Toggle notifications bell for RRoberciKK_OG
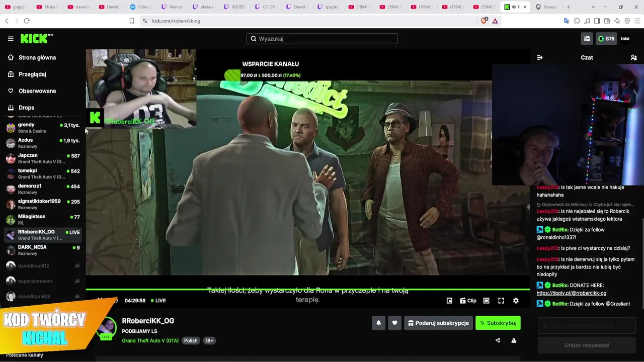 379,323
